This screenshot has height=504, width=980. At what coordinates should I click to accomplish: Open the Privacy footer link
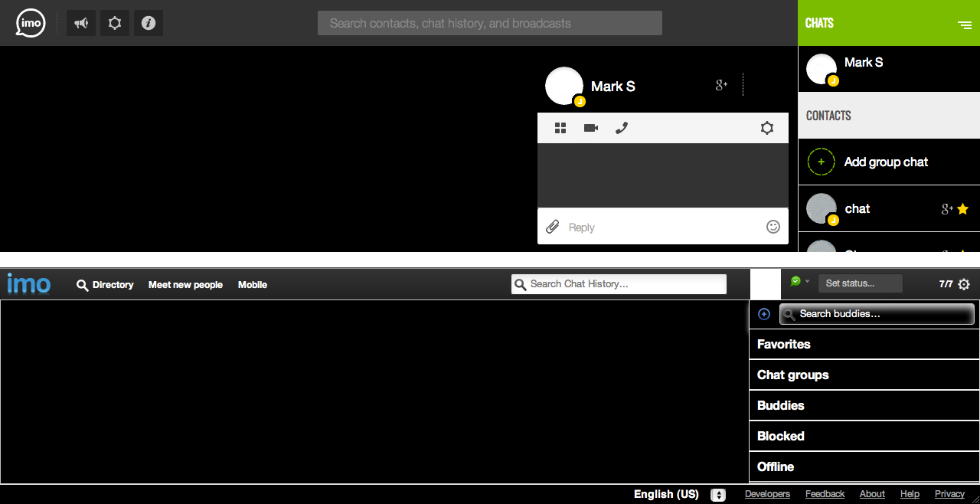point(949,494)
